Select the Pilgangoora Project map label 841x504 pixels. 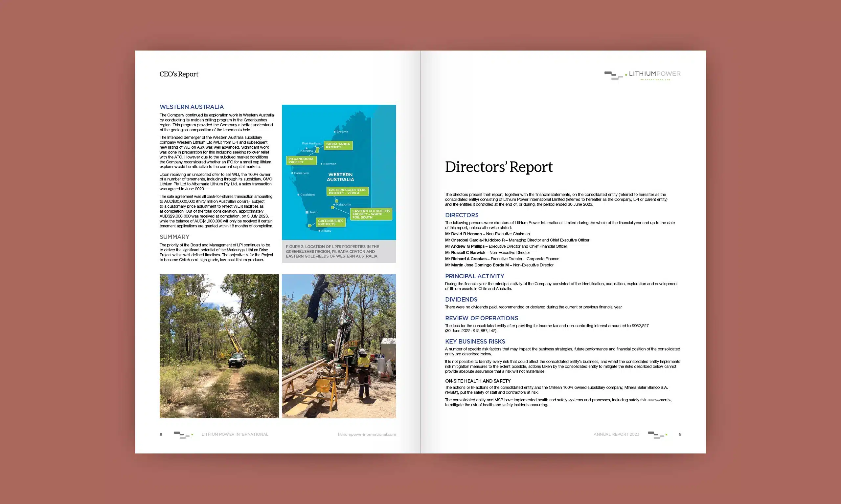[x=301, y=160]
